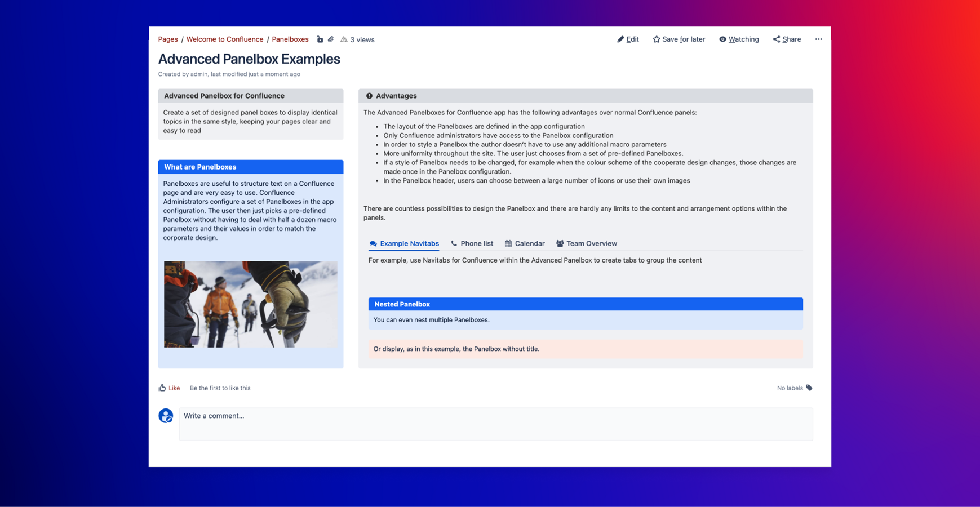Follow the Panelboxes breadcrumb link

[290, 39]
